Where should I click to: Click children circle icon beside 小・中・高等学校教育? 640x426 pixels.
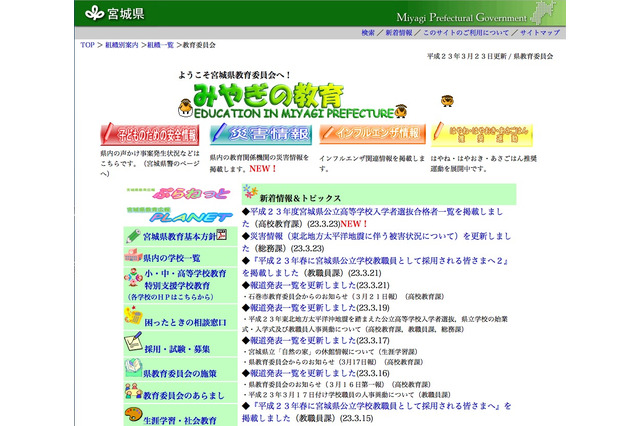tap(133, 277)
